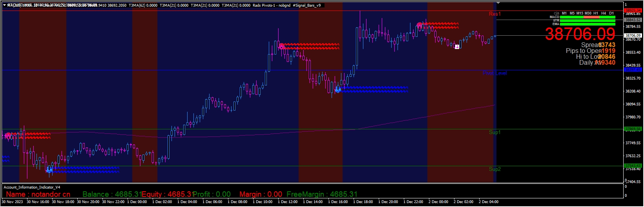Viewport: 644px width, 207px height.
Task: Click the T3MA(62) 0.0000 indicator label
Action: point(143,5)
